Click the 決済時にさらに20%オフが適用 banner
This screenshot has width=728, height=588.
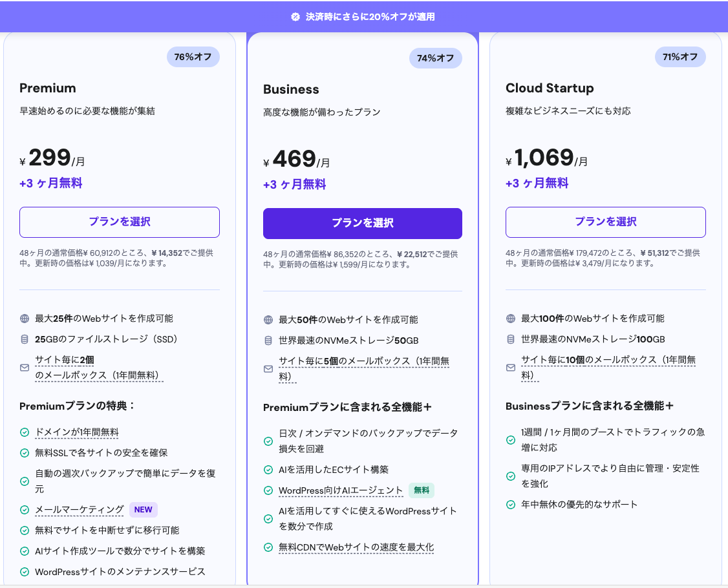pos(364,16)
